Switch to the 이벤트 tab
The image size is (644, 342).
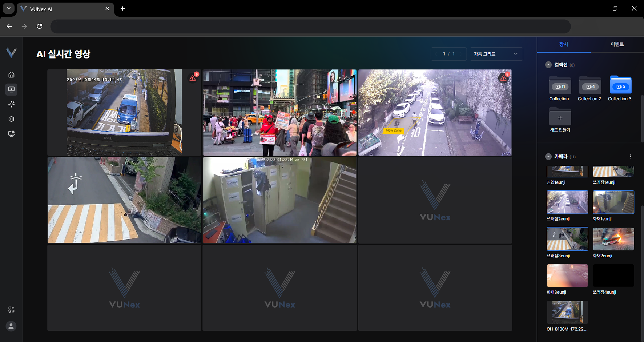[617, 44]
